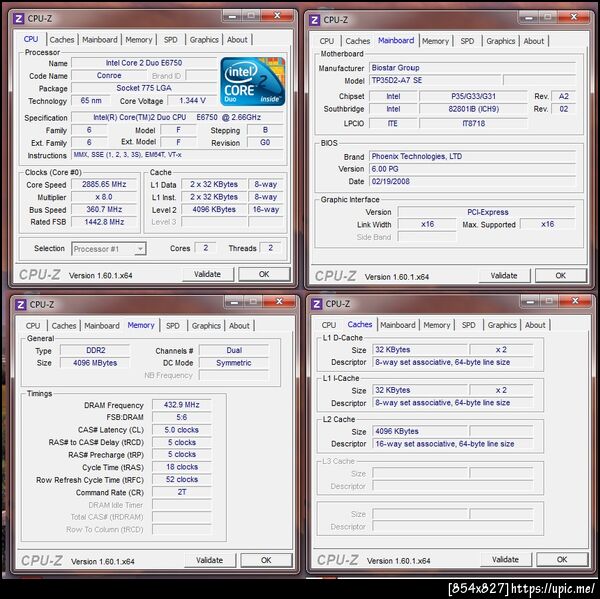Select About tab in the Memory window
This screenshot has width=600, height=599.
[x=239, y=326]
